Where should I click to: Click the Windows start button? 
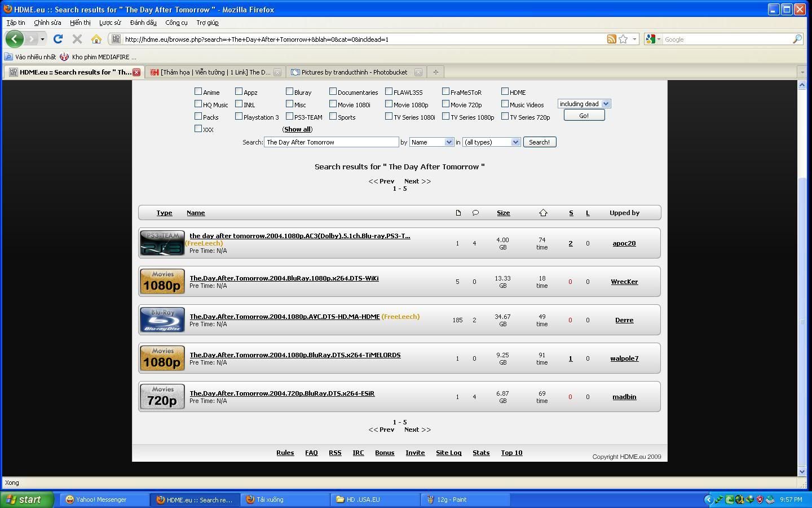click(x=27, y=500)
